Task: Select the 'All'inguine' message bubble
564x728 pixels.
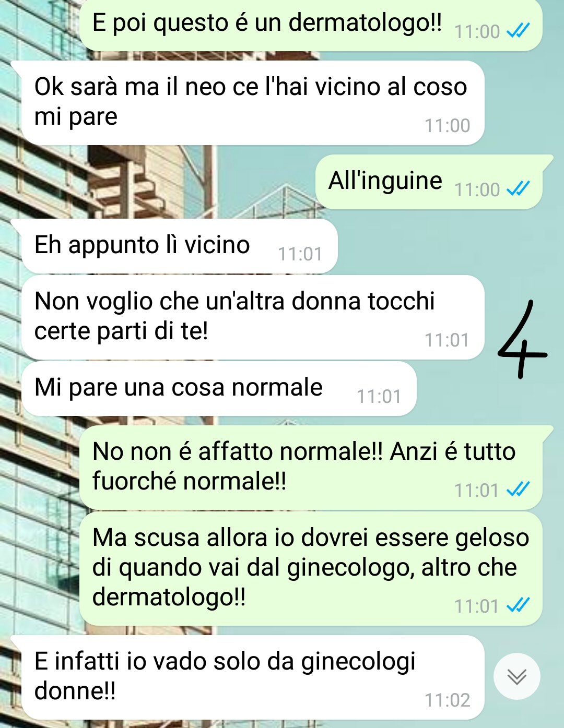Action: coord(429,182)
